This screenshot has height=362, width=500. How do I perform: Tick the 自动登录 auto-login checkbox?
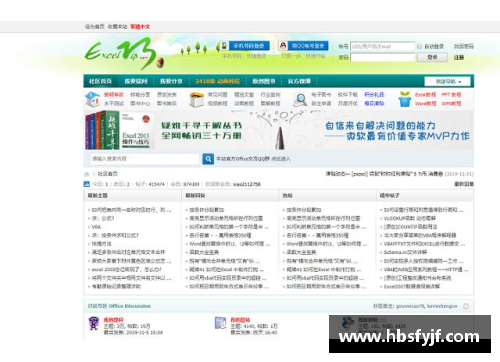point(419,46)
